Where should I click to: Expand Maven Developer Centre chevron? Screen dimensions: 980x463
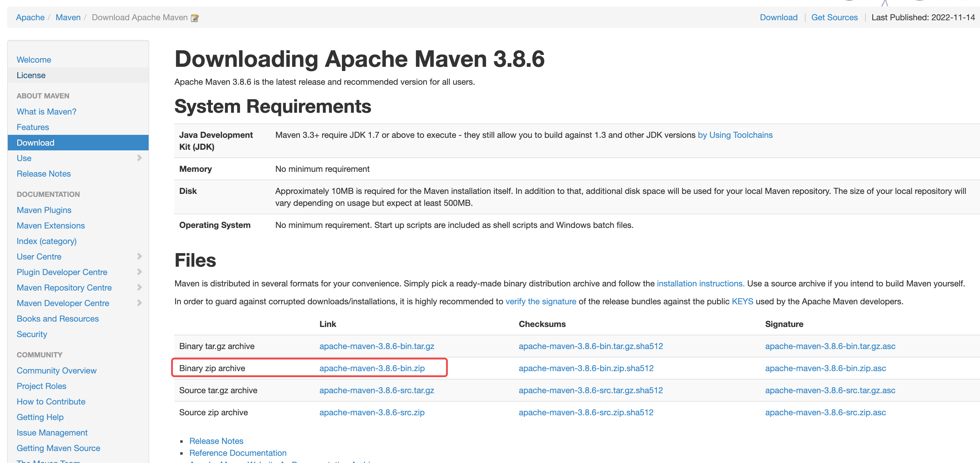pos(139,303)
